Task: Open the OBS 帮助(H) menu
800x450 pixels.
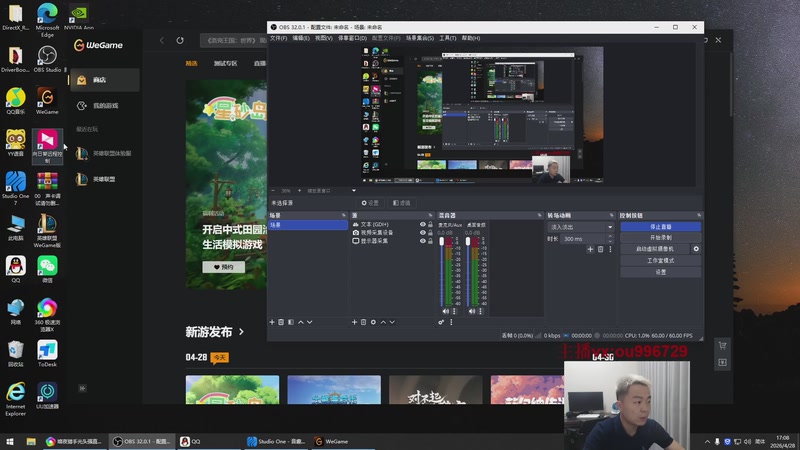Action: coord(471,38)
